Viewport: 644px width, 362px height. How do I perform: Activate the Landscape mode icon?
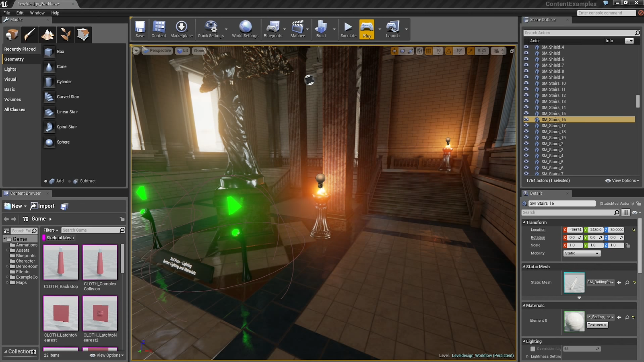click(x=48, y=35)
